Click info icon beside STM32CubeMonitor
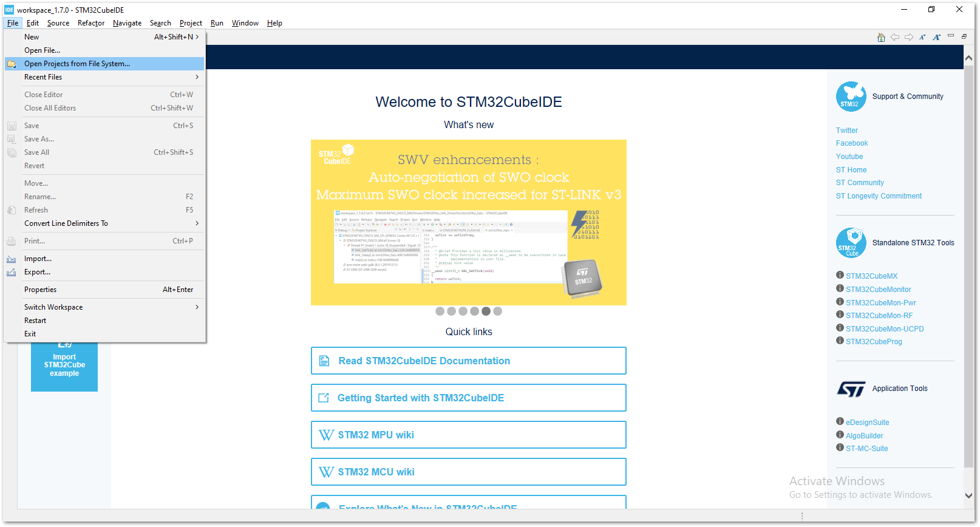This screenshot has height=527, width=980. click(x=840, y=288)
